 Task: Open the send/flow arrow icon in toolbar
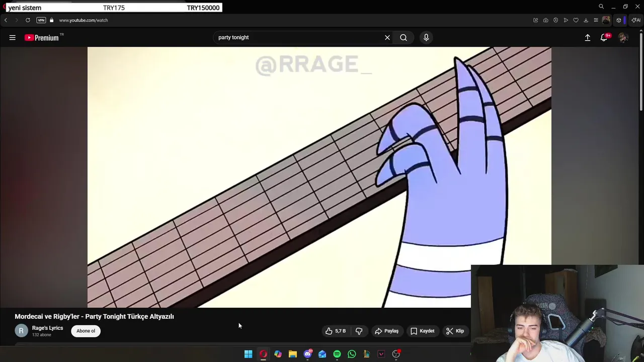566,20
